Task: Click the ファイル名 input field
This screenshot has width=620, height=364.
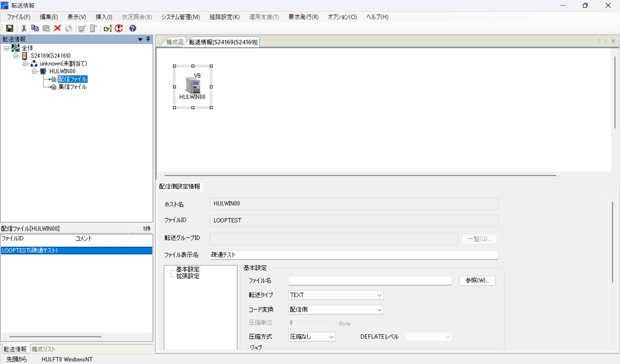Action: click(x=370, y=281)
